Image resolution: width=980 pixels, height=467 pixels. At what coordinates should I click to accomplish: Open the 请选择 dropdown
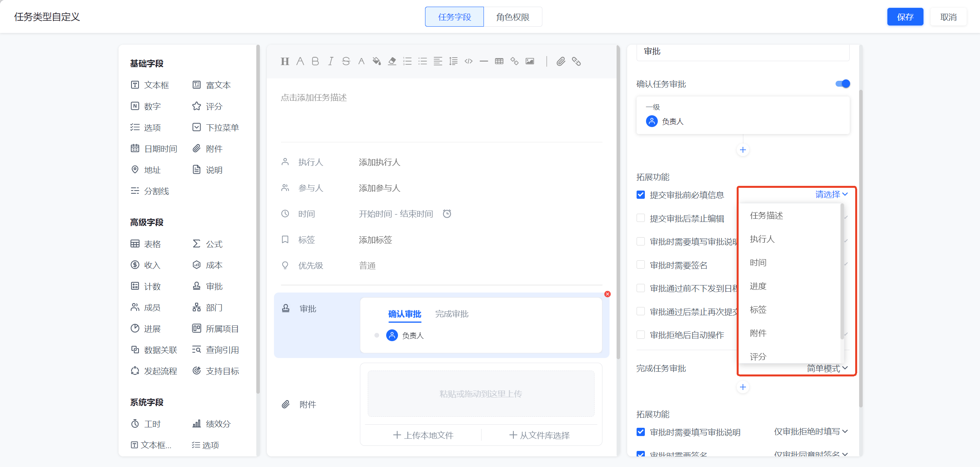pos(832,194)
